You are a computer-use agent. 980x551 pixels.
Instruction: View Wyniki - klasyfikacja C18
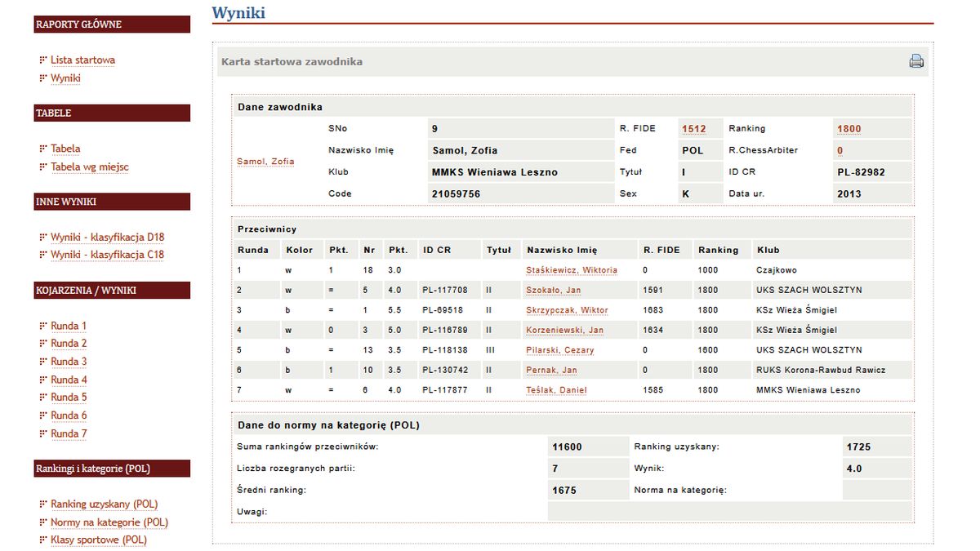[107, 255]
